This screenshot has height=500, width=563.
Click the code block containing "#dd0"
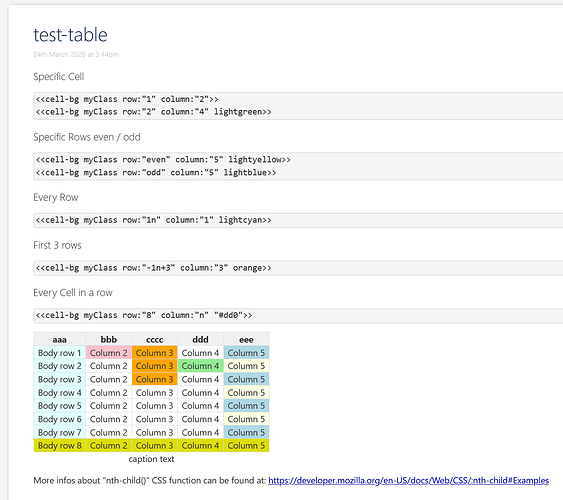[x=298, y=316]
